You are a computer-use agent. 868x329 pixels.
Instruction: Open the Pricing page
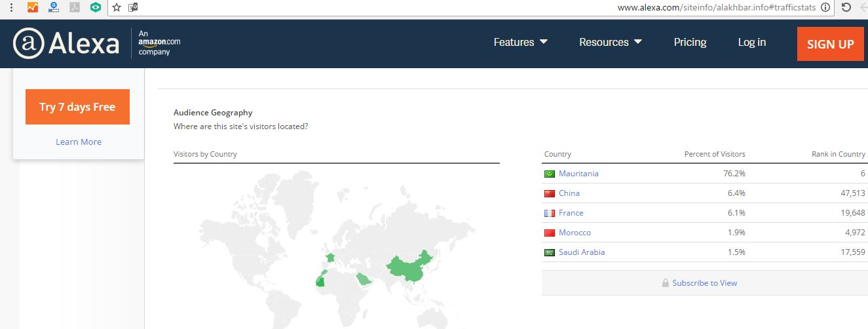(690, 43)
